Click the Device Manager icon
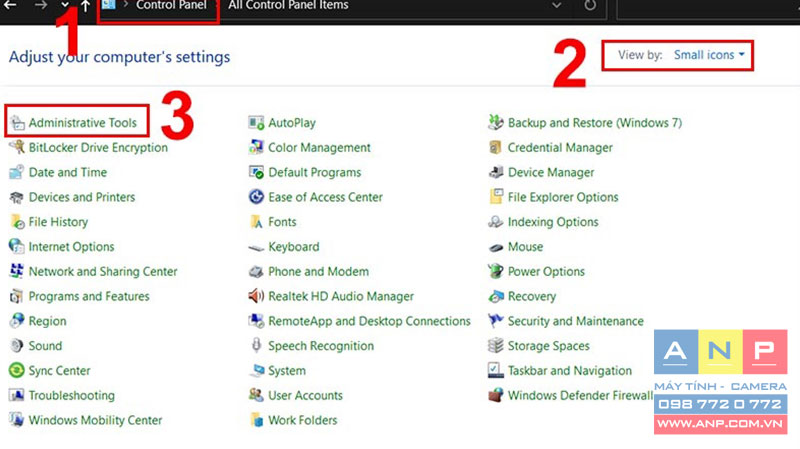Screen dimensions: 800x449 (x=495, y=172)
